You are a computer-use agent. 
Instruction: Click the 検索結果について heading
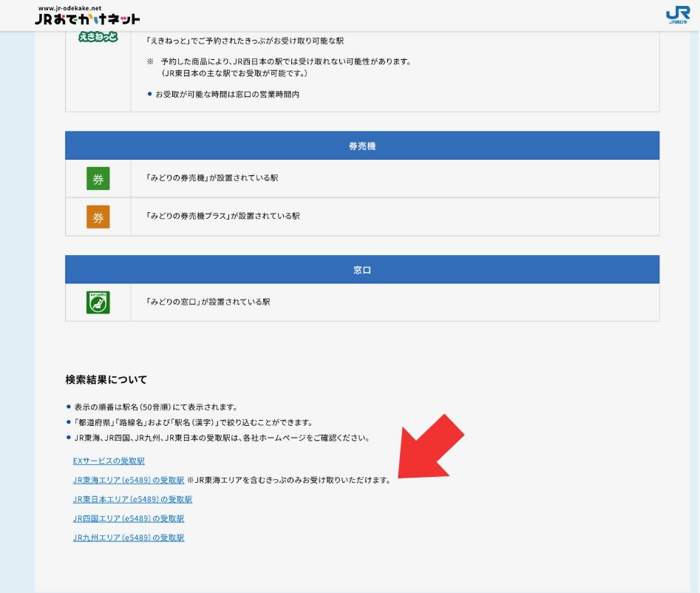pos(106,380)
